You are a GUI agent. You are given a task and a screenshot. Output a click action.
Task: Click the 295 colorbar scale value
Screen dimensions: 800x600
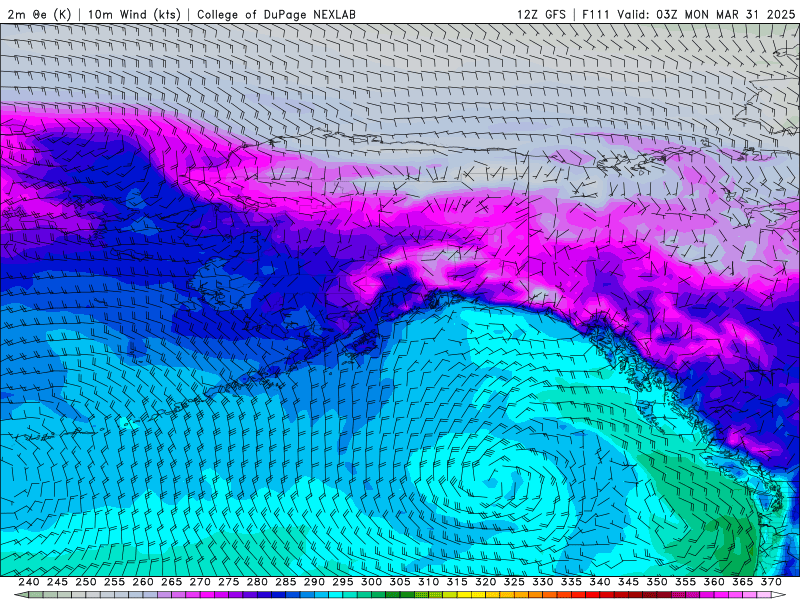(343, 582)
